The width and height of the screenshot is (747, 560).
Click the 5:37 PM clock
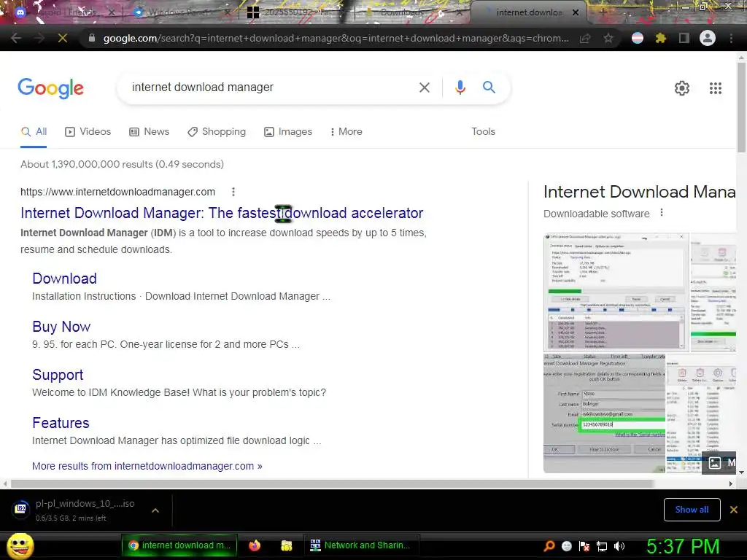pos(683,546)
